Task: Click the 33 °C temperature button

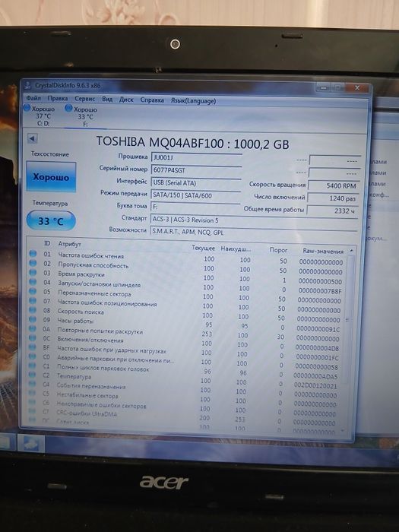Action: [51, 221]
